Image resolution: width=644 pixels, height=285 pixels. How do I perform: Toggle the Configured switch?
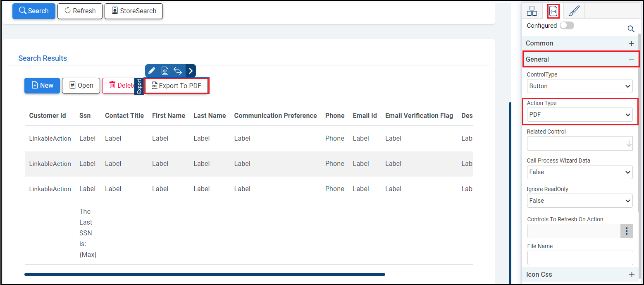point(567,26)
